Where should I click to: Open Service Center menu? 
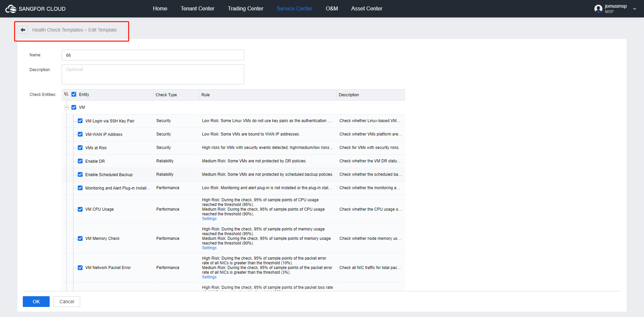[x=294, y=9]
